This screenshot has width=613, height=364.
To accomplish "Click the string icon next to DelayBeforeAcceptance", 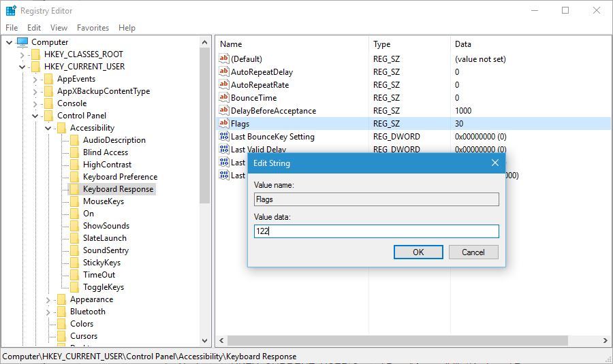I will click(224, 110).
